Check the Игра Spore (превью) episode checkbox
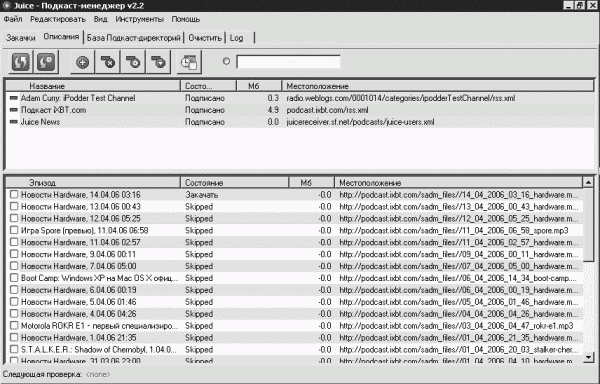Viewport: 600px width, 384px height. pos(14,230)
